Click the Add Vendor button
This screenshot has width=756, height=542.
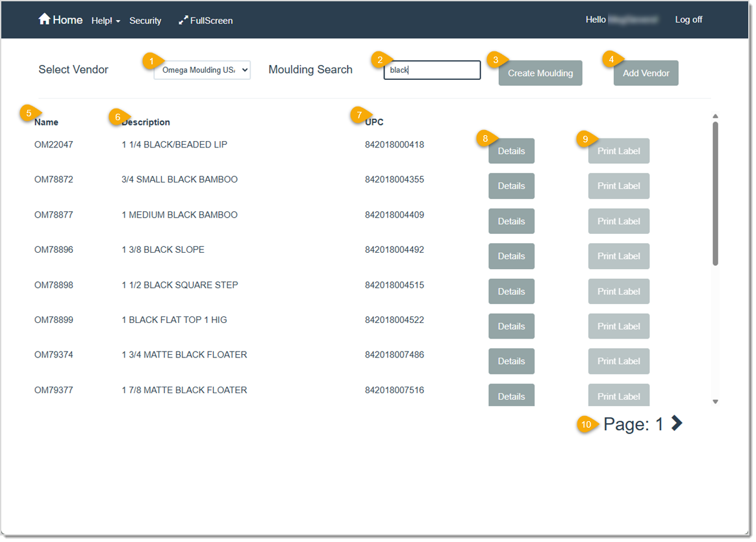pos(646,73)
